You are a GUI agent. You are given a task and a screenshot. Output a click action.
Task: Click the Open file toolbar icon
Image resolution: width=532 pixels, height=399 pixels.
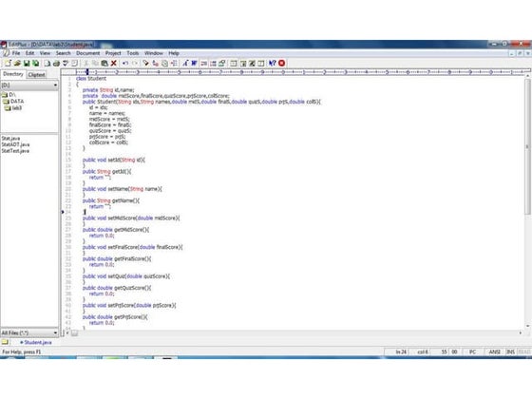coord(17,63)
